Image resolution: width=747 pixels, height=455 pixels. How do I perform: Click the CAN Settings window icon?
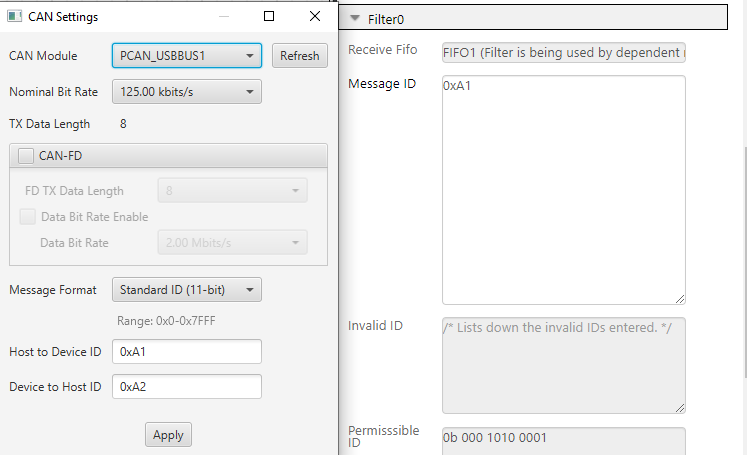coord(15,17)
